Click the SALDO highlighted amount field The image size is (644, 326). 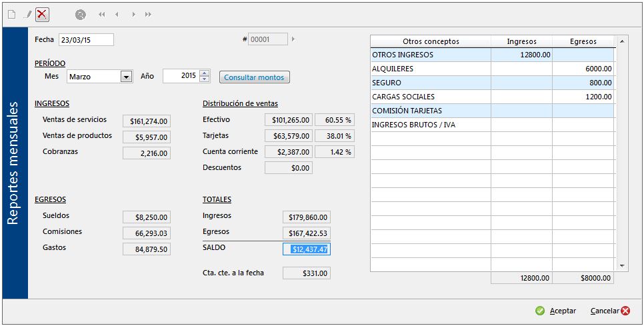tap(307, 249)
